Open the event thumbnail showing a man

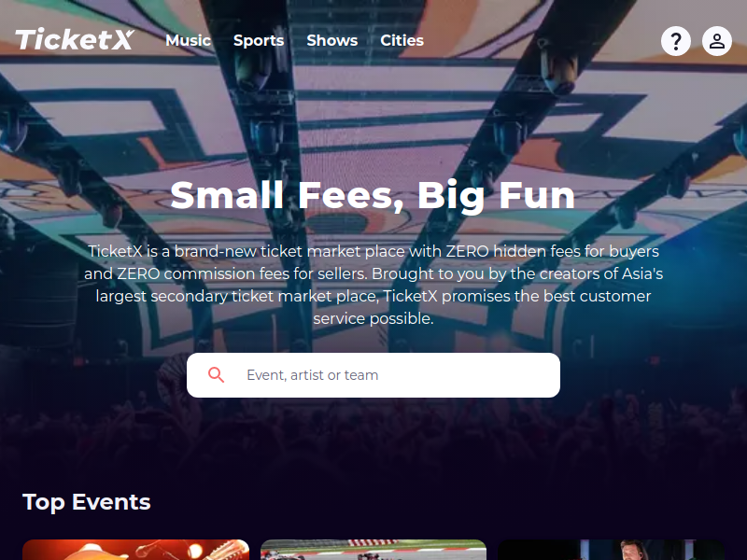612,550
